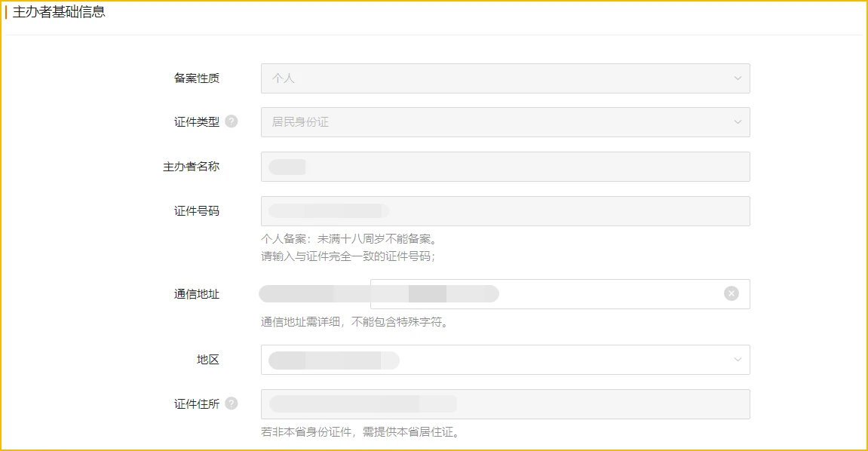Click chevron arrow of 证件类型 field
This screenshot has height=451, width=868.
(x=738, y=121)
